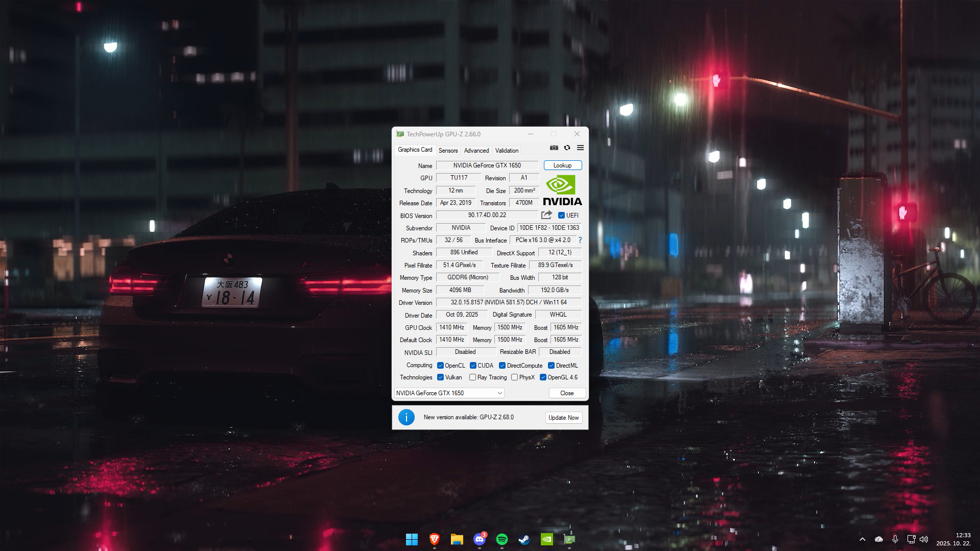
Task: Click the GPU-Z taskbar icon
Action: pyautogui.click(x=569, y=539)
